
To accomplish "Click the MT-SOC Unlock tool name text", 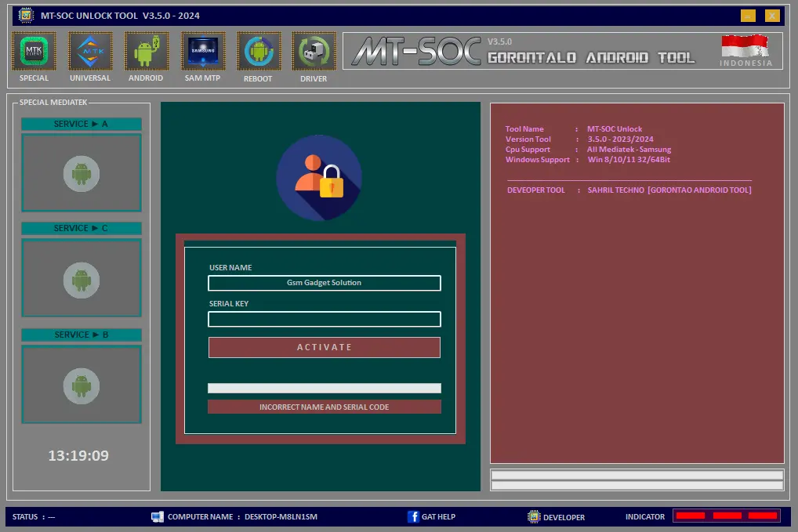I will point(615,129).
